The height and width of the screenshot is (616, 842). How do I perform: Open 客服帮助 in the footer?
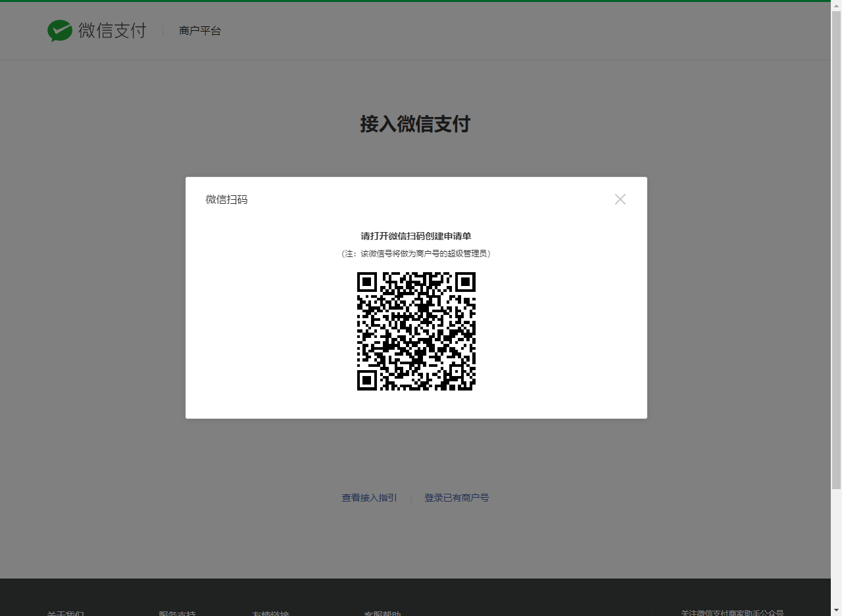point(382,613)
